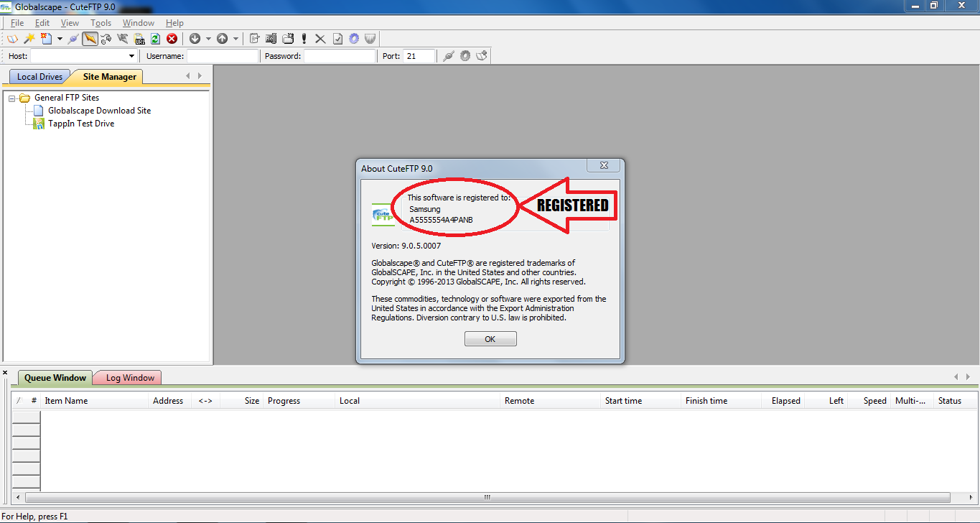Open the Host dropdown list
The image size is (980, 523).
131,56
